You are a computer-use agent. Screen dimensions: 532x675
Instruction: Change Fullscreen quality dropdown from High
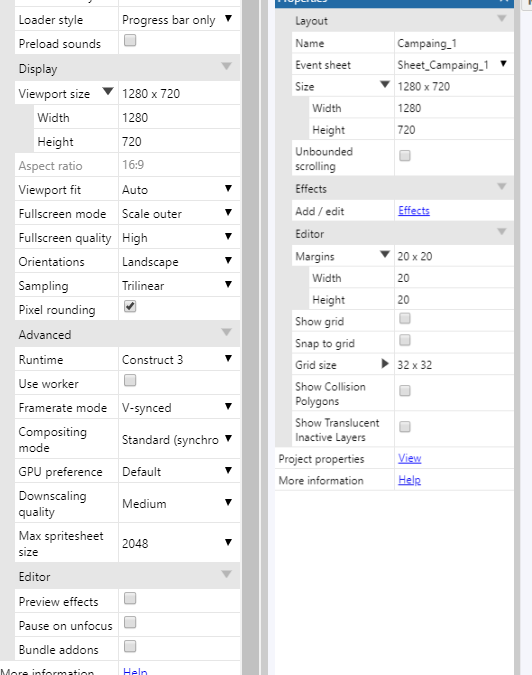(179, 238)
